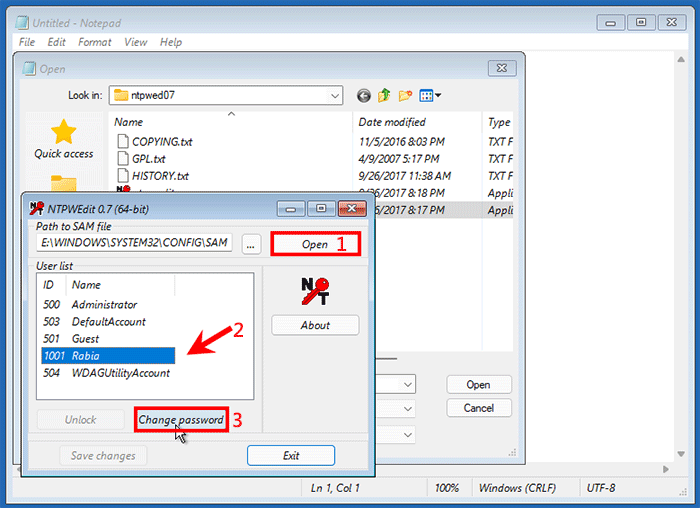This screenshot has height=508, width=700.
Task: Click the disabled Unlock button
Action: click(x=80, y=420)
